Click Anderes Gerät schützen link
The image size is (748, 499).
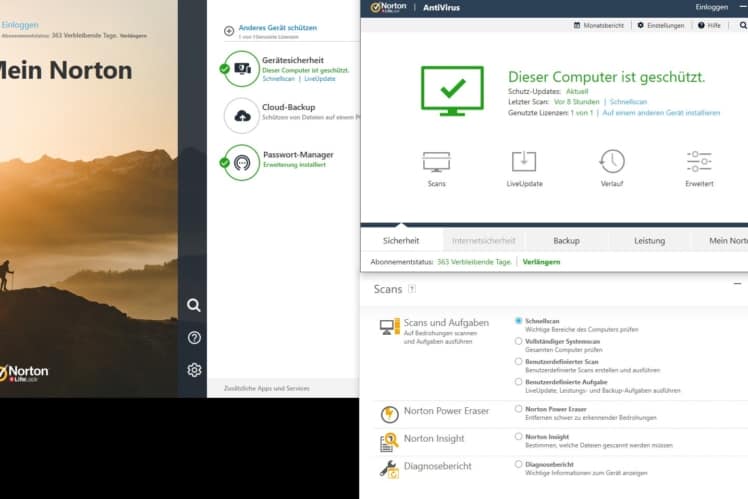coord(278,28)
